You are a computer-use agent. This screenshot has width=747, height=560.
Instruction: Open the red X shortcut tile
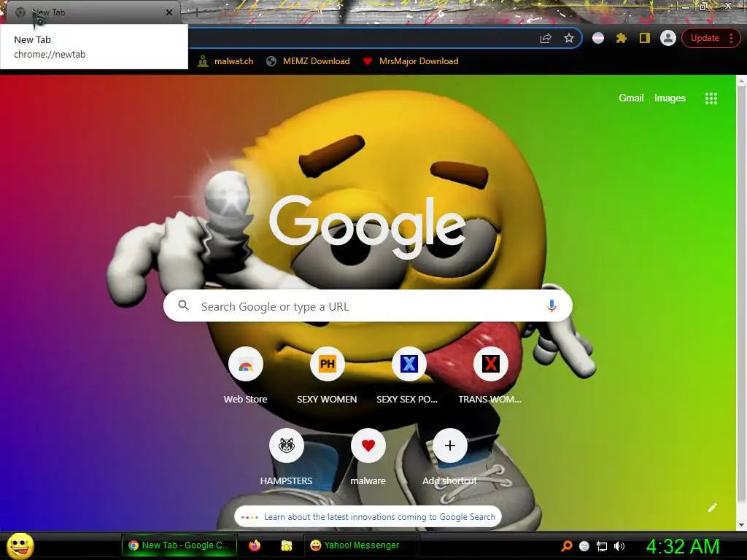pyautogui.click(x=490, y=365)
